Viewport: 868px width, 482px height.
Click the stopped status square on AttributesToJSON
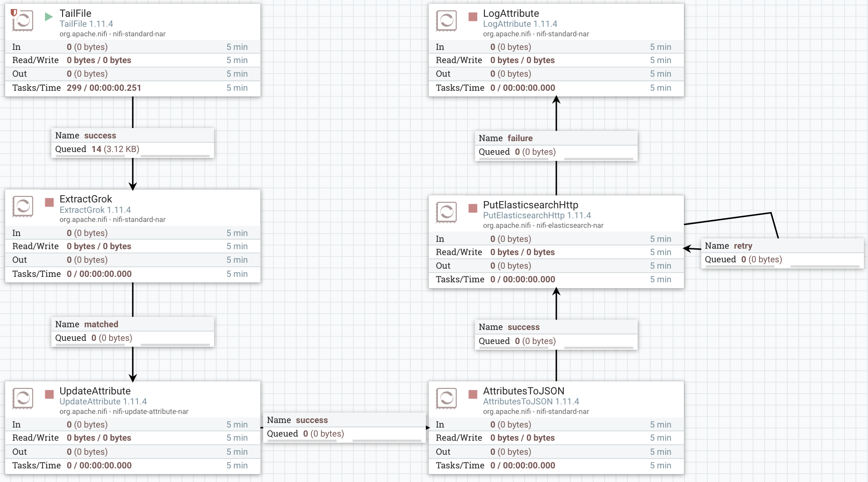pos(473,394)
